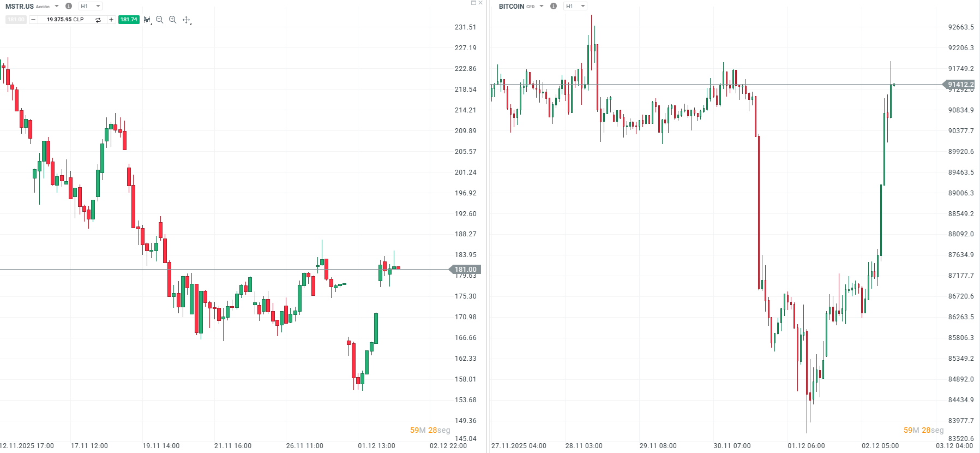The width and height of the screenshot is (980, 453).
Task: Decrease trade volume with minus button
Action: pos(33,20)
